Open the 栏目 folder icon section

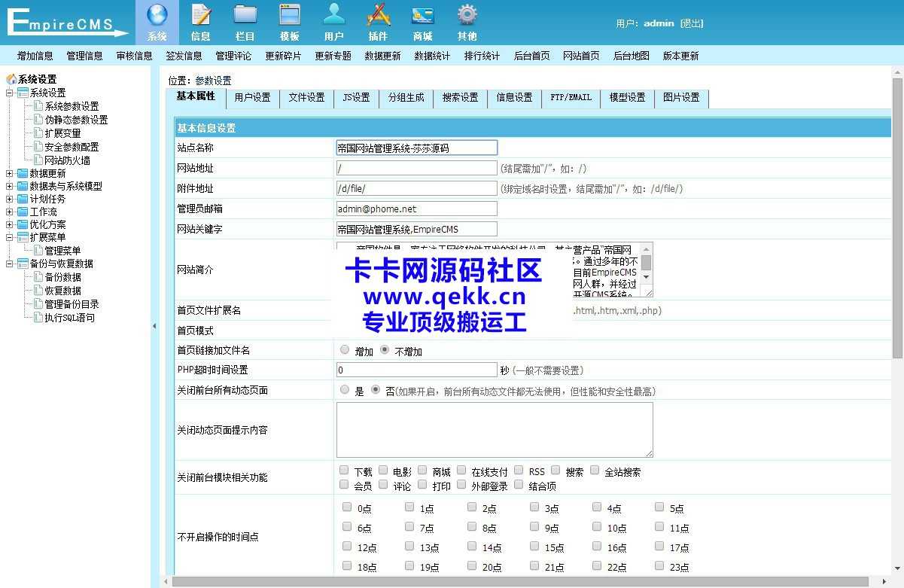point(245,22)
